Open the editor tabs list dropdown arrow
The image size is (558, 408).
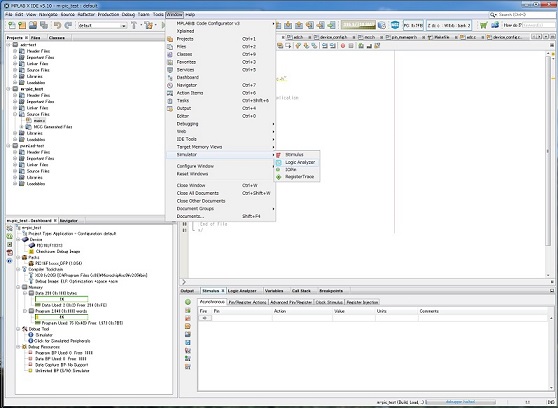pos(546,37)
